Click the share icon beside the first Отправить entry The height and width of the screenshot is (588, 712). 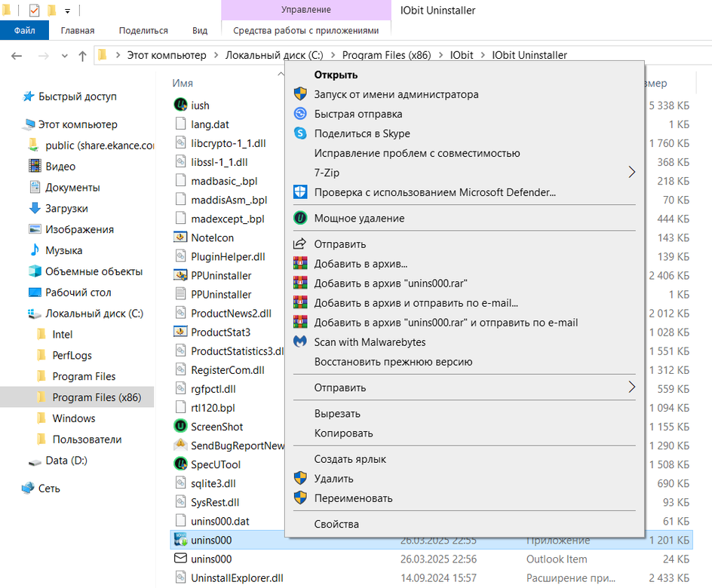(300, 243)
